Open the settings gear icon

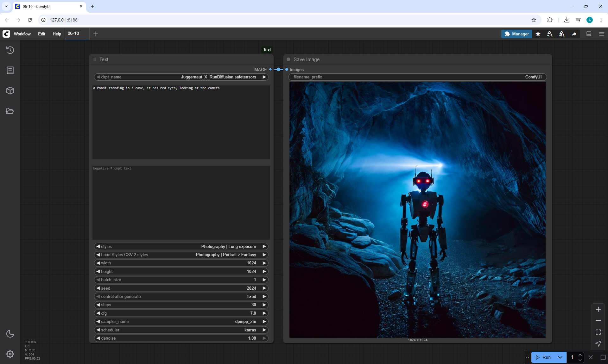pos(10,354)
